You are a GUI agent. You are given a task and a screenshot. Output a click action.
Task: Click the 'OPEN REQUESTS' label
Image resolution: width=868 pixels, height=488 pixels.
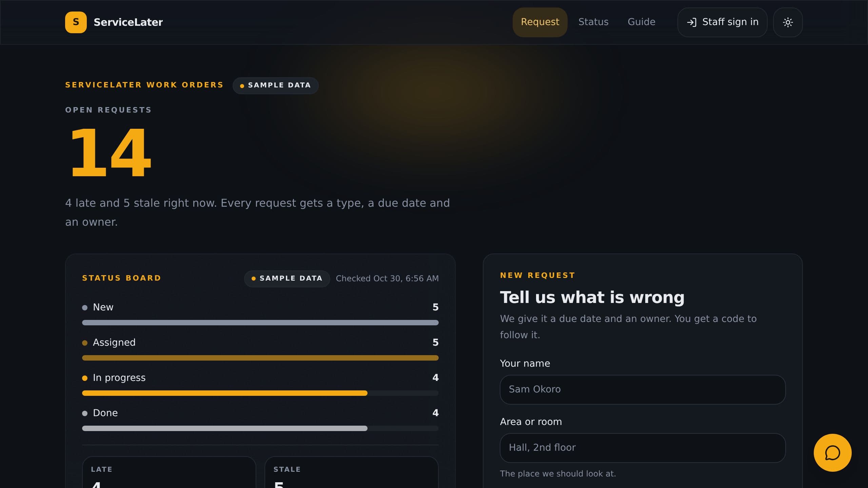pyautogui.click(x=108, y=110)
